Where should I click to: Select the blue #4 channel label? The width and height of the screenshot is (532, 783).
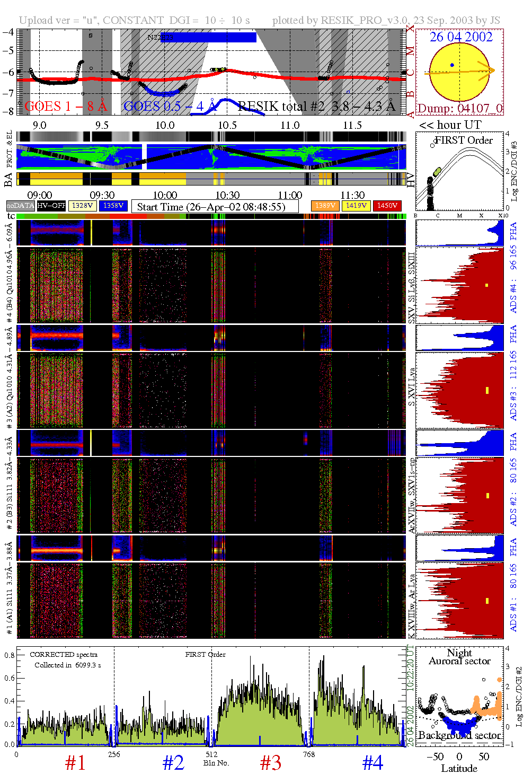373,763
